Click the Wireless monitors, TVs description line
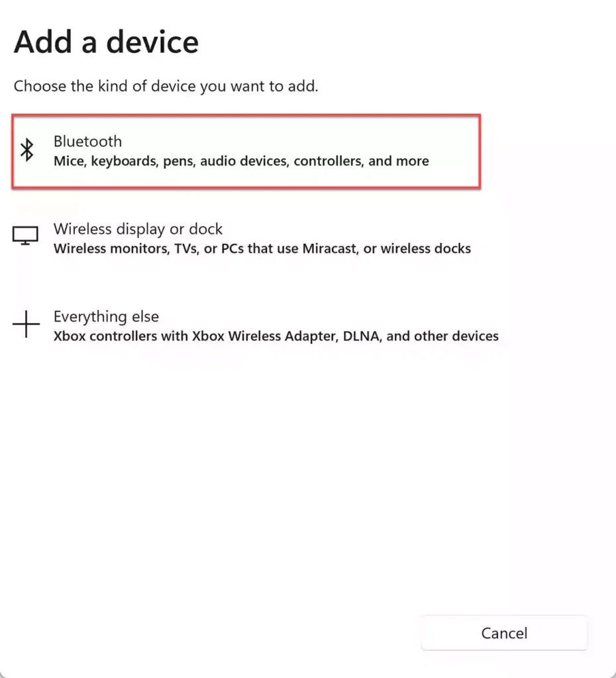The image size is (616, 678). point(262,249)
